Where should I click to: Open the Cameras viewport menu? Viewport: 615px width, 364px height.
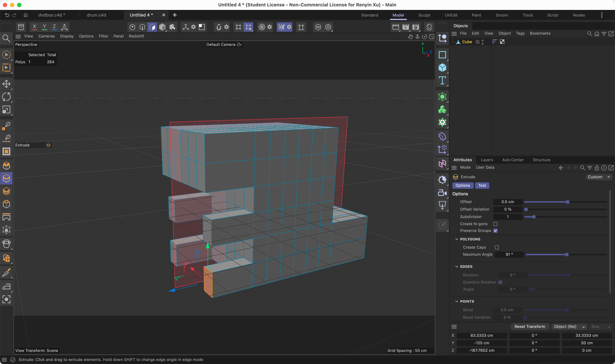(46, 36)
